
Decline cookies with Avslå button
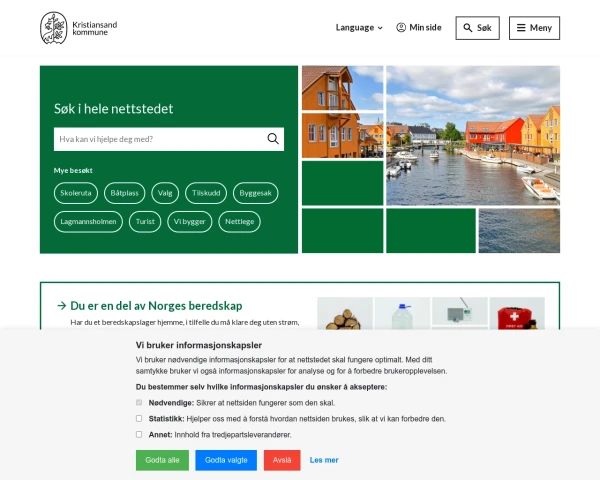point(282,460)
